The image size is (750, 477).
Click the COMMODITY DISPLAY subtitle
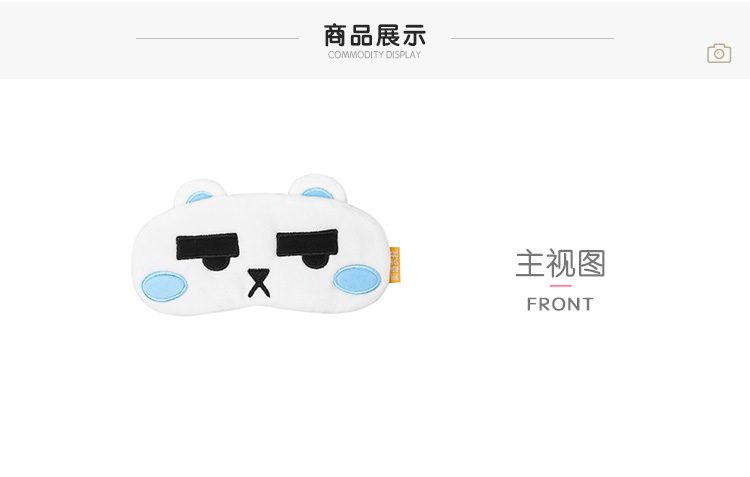pyautogui.click(x=375, y=55)
